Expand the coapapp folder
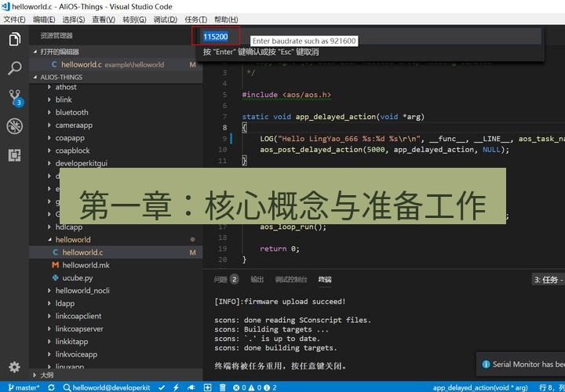 click(70, 138)
